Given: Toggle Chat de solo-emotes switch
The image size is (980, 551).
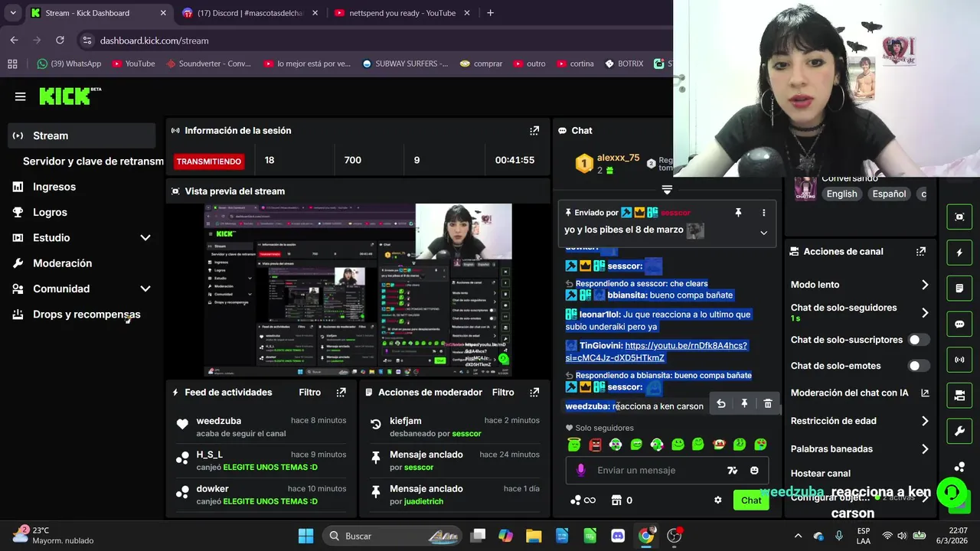Looking at the screenshot, I should 919,366.
